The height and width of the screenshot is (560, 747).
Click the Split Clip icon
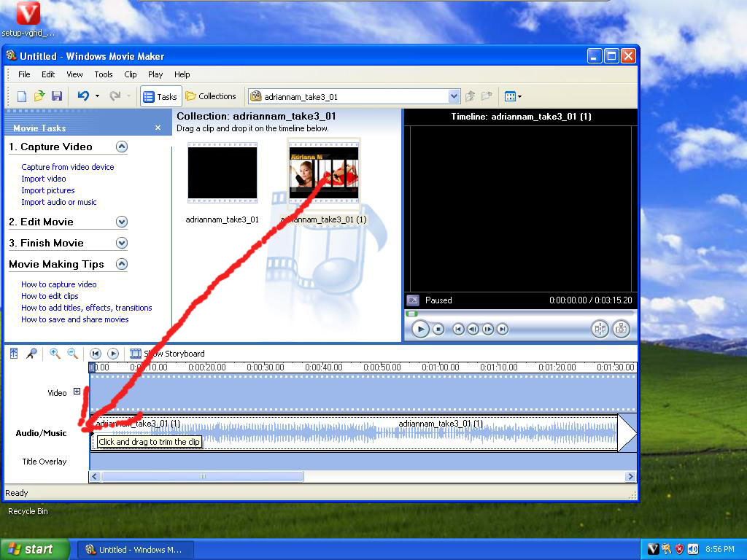coord(600,329)
